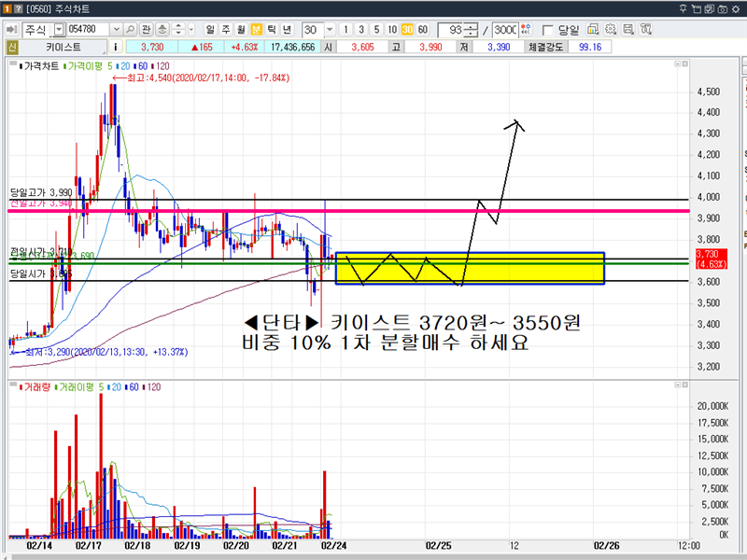Click the candle count 93 stepper field

tap(455, 30)
